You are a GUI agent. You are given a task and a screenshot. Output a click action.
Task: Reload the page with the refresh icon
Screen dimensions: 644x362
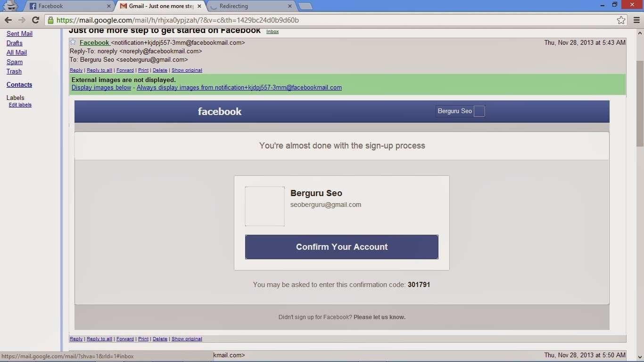pos(35,20)
